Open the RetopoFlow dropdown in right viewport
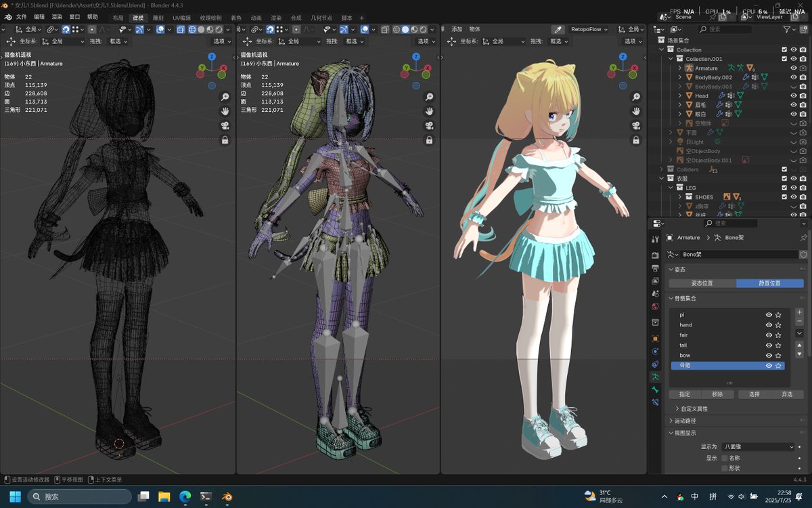Image resolution: width=812 pixels, height=508 pixels. point(589,29)
